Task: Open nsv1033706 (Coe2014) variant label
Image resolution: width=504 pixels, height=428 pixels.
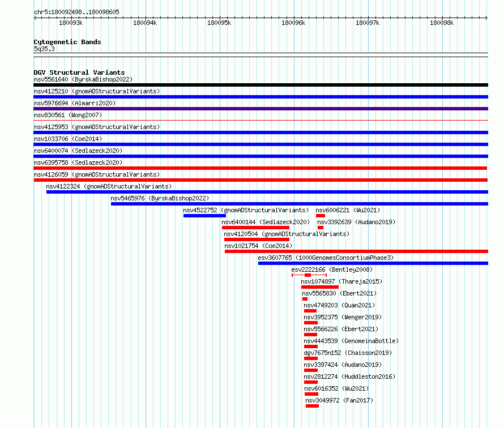Action: click(68, 139)
